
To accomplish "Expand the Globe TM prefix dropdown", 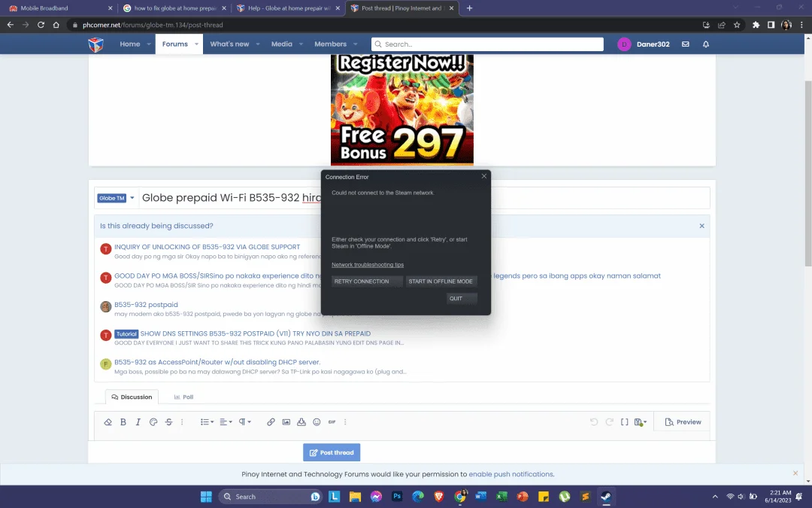I will [x=132, y=198].
